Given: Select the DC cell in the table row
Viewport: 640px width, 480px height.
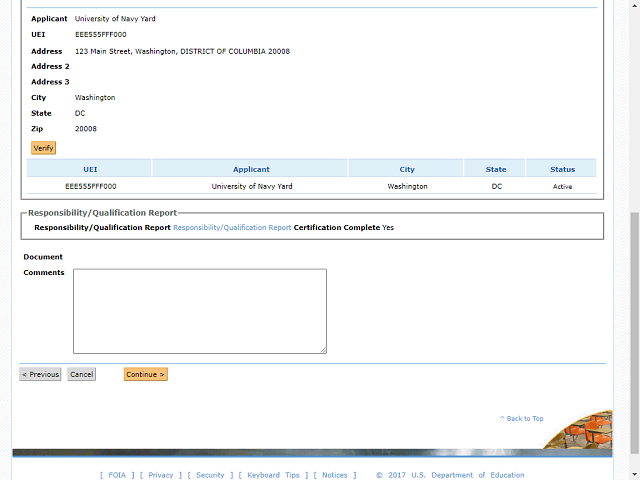Looking at the screenshot, I should coord(497,186).
